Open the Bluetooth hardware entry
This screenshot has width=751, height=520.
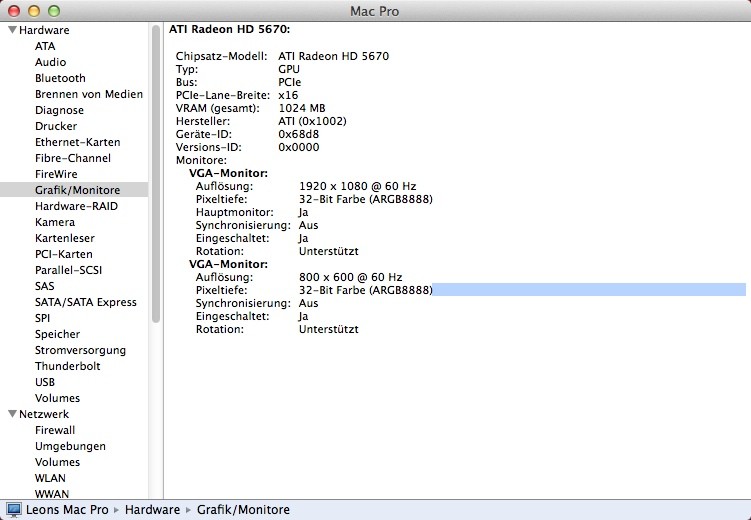(60, 78)
